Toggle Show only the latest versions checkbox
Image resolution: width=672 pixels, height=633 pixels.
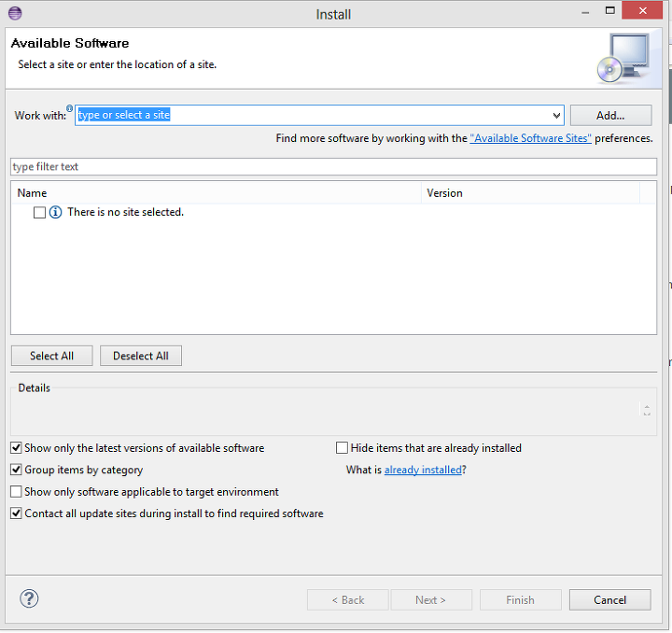click(16, 448)
